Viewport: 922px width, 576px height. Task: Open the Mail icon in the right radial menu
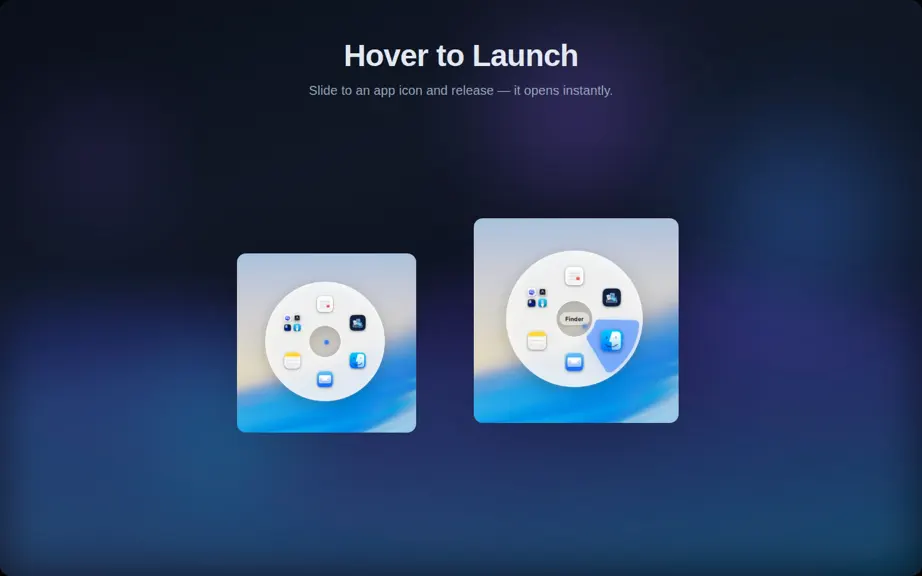[574, 362]
